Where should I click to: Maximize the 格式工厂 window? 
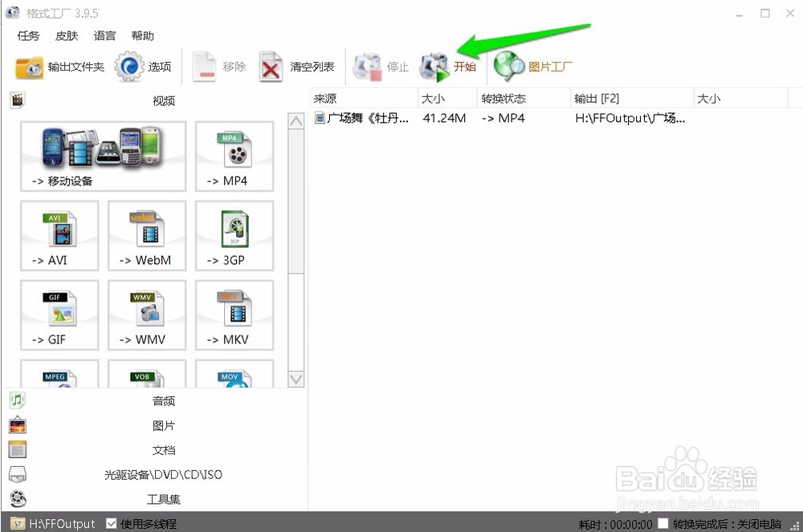pos(765,14)
